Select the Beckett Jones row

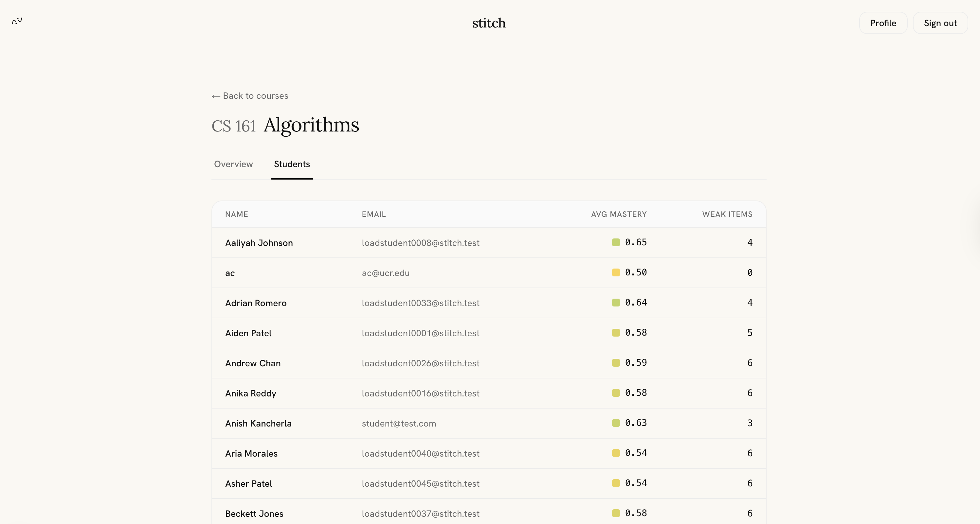[254, 513]
